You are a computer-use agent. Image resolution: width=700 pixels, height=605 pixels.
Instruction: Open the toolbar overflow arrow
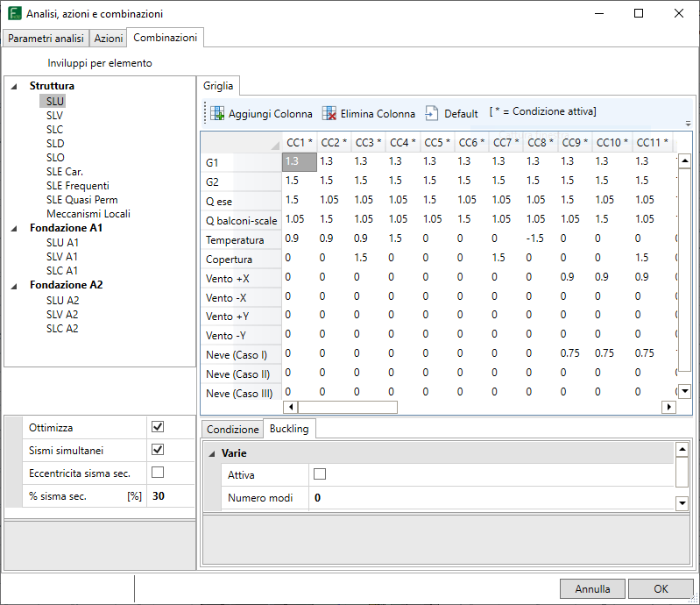point(688,124)
